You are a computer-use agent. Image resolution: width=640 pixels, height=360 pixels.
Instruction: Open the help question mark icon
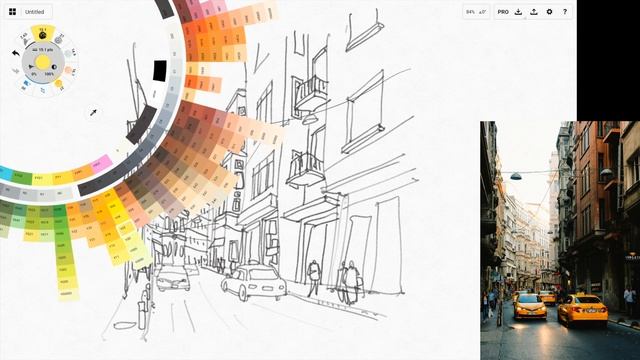(565, 12)
